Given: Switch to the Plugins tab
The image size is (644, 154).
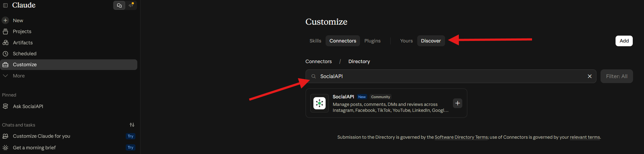Looking at the screenshot, I should click(372, 41).
